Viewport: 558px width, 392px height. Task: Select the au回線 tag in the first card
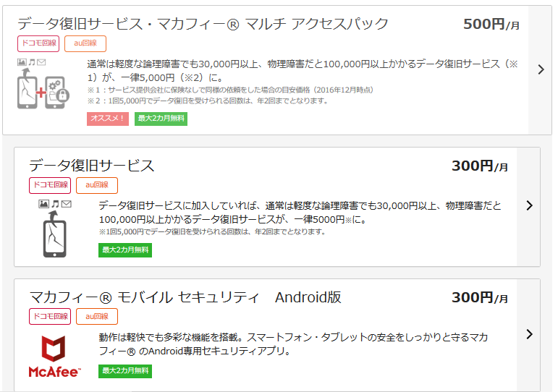click(85, 43)
